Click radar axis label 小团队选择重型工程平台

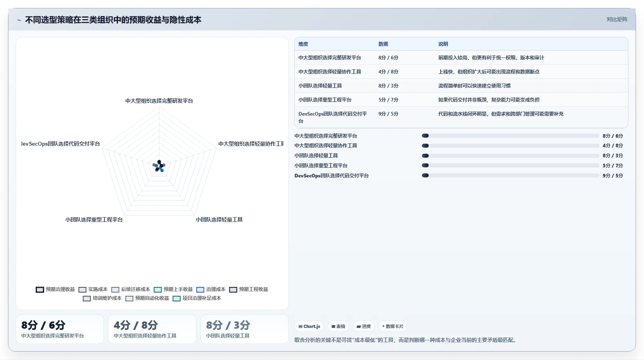coord(94,220)
